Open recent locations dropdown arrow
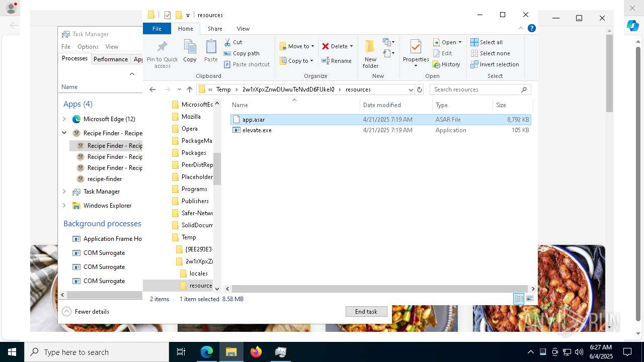 tap(179, 89)
